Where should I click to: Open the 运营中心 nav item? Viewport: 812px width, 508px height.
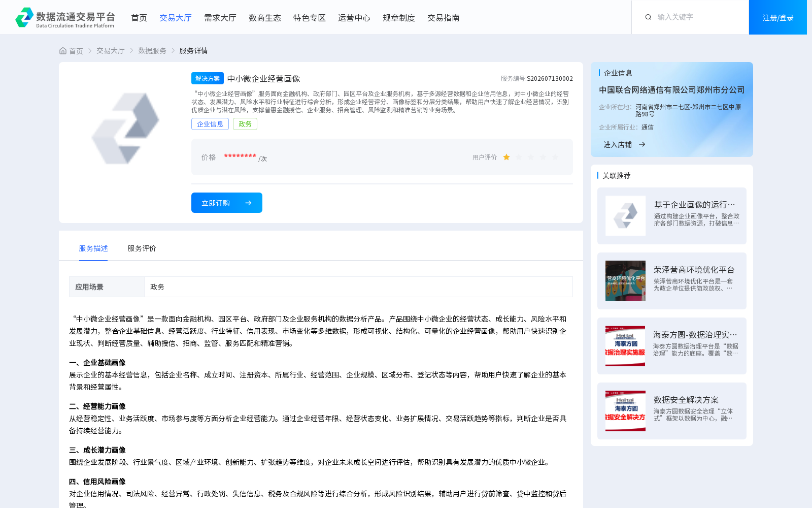[354, 18]
